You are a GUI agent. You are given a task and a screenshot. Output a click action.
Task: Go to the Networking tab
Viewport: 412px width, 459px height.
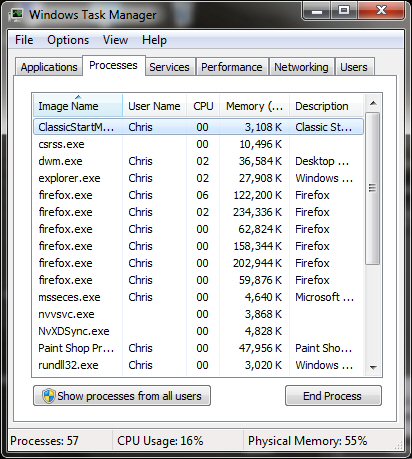(x=301, y=67)
